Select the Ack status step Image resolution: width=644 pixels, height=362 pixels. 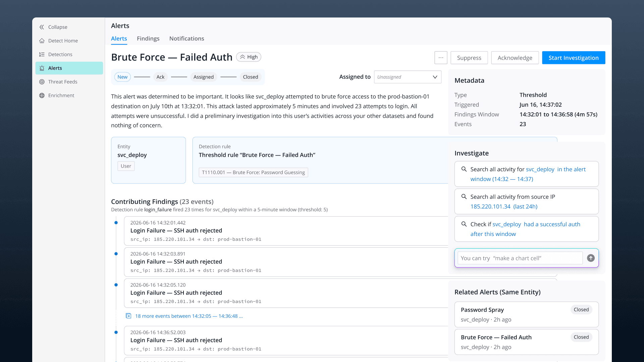tap(160, 77)
